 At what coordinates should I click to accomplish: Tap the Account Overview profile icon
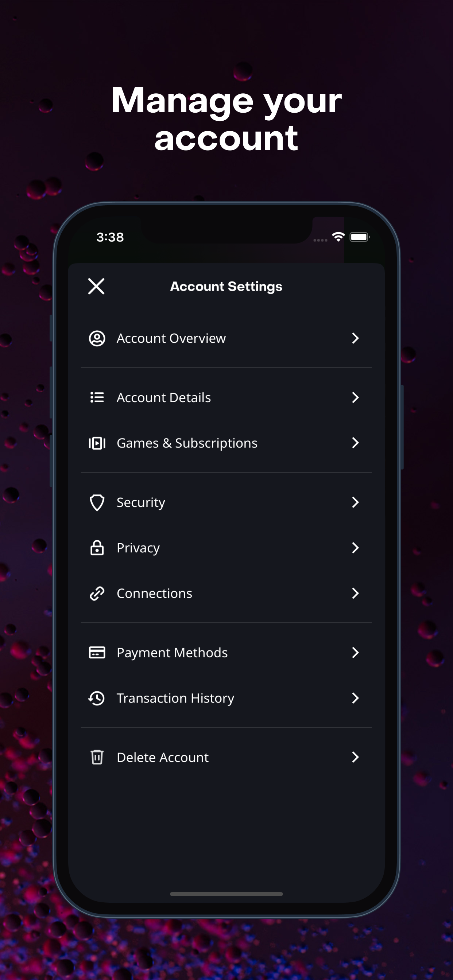pos(97,338)
